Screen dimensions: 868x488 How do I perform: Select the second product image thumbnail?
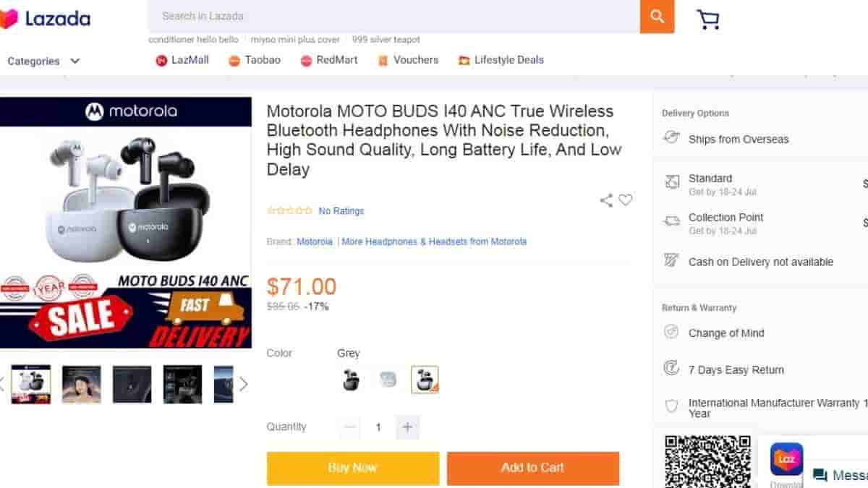click(x=81, y=384)
